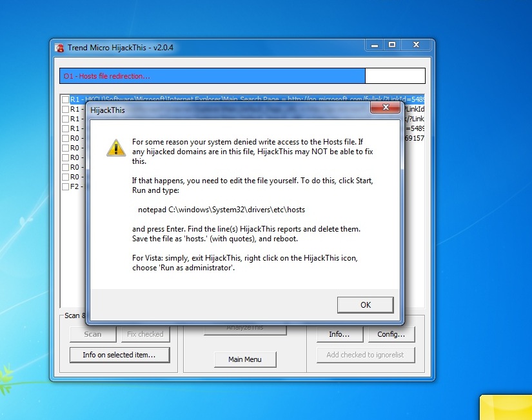Tick the checkbox of the highlighted R1 row
This screenshot has width=532, height=420.
[66, 99]
